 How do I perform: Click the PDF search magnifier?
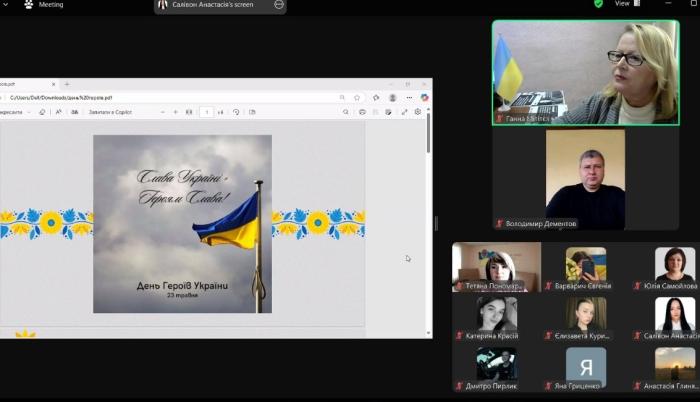[346, 112]
